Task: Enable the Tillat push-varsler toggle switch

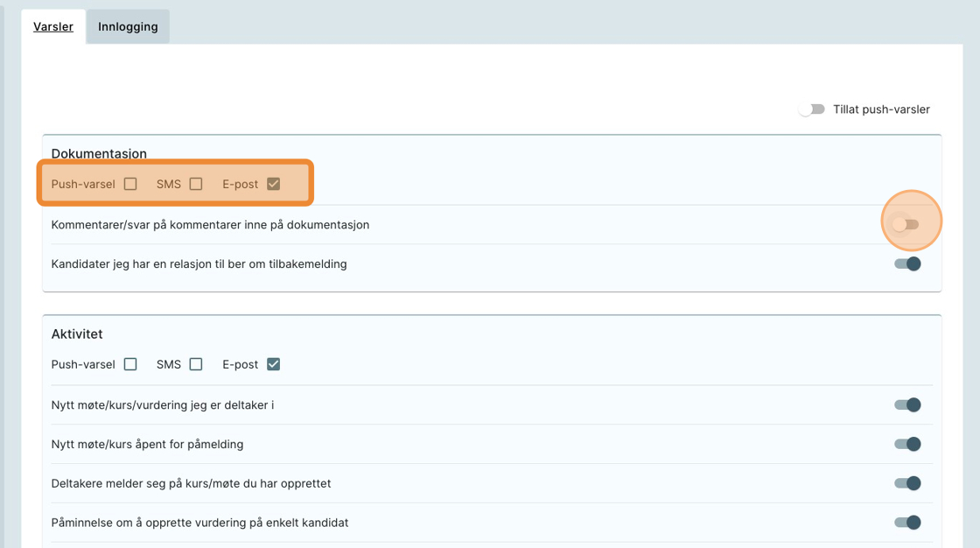Action: 812,109
